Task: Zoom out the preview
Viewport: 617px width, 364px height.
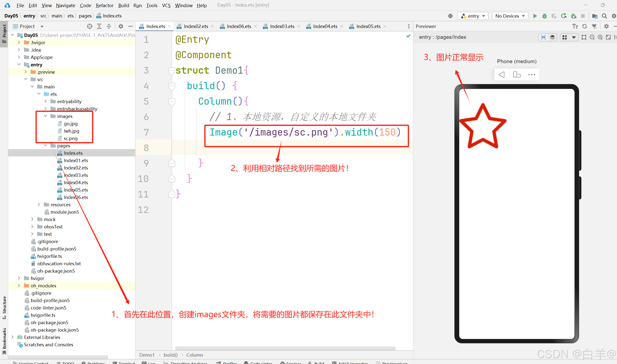Action: (x=592, y=37)
